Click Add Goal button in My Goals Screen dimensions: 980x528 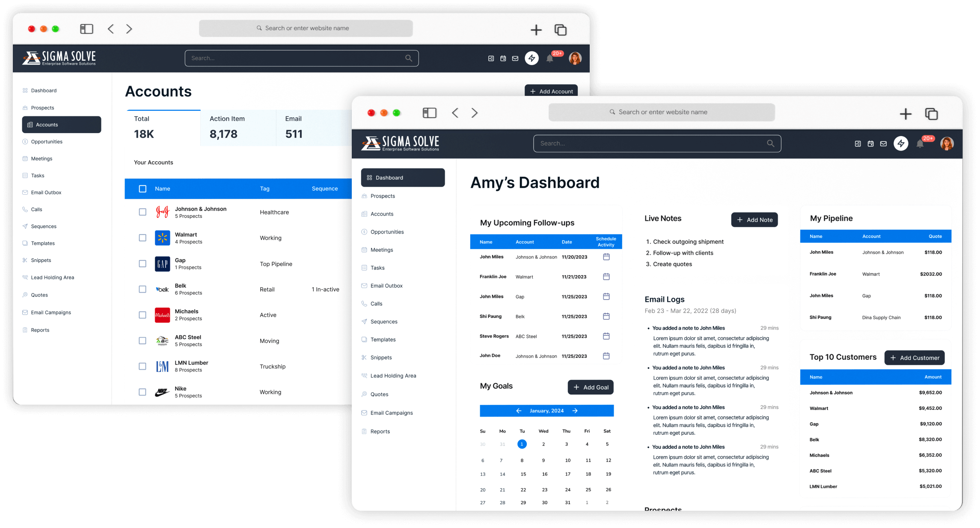(589, 387)
